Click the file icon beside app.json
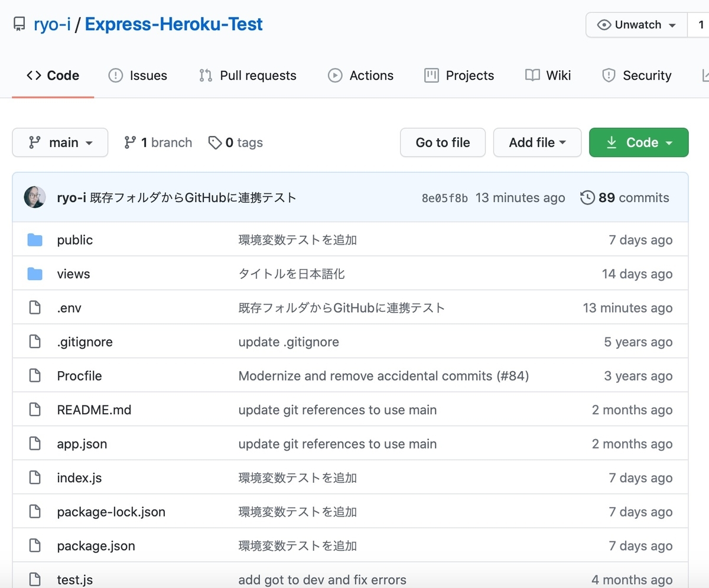 35,444
